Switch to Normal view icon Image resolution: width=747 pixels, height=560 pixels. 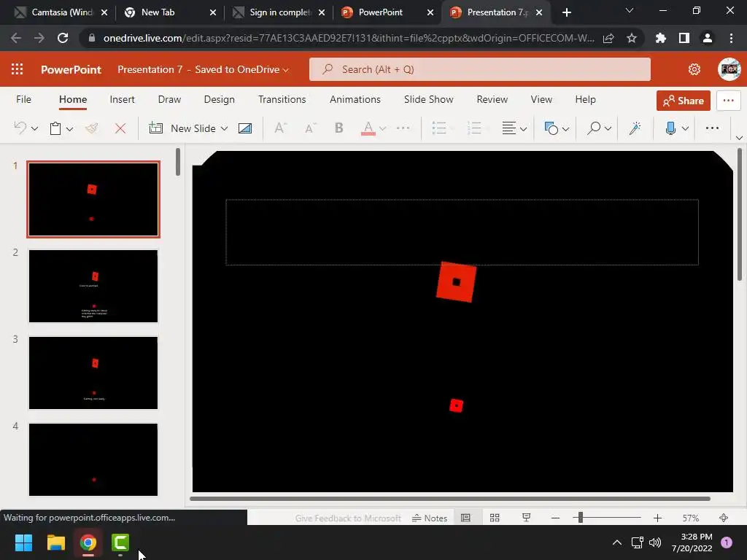465,518
